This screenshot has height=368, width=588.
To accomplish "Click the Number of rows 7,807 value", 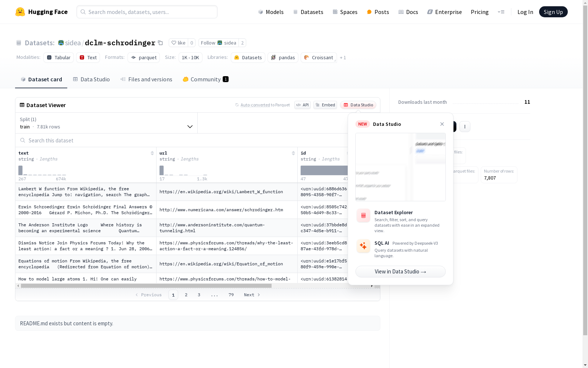I will [490, 178].
